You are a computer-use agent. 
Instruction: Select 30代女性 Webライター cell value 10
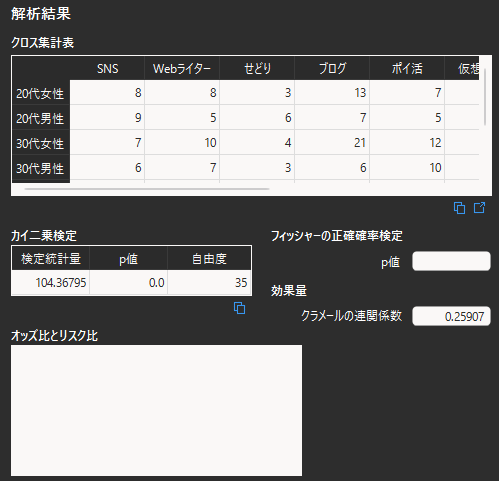182,143
